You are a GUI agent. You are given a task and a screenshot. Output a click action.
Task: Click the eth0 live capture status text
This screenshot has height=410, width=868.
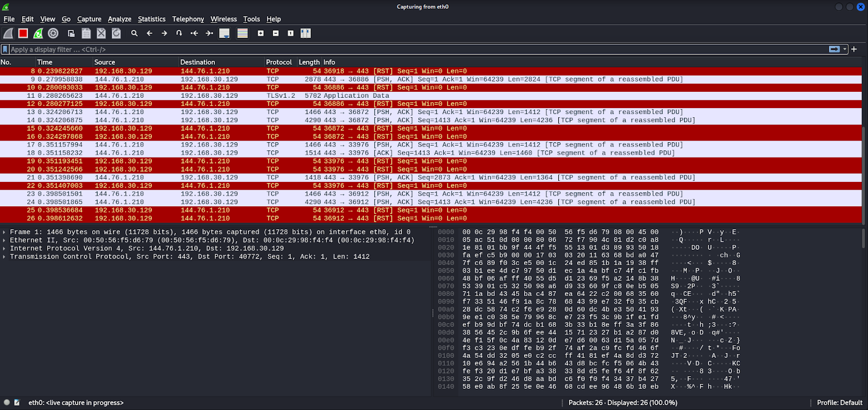pos(76,403)
